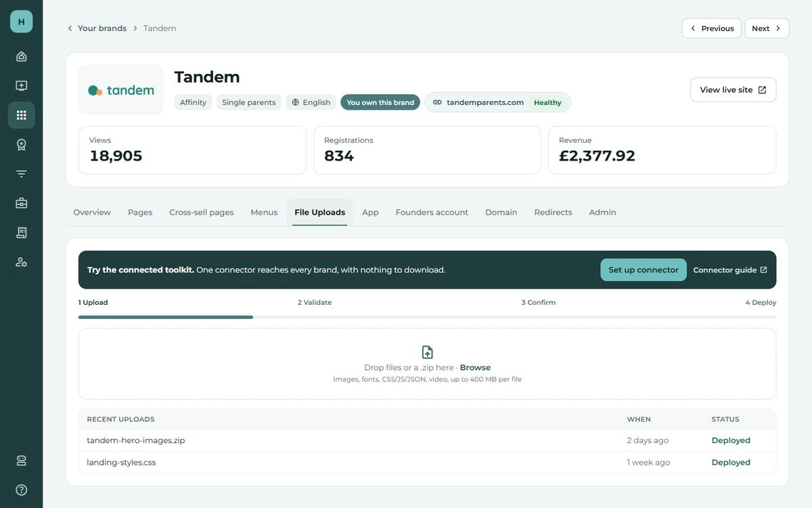Click the document receipt icon in sidebar
The width and height of the screenshot is (812, 508).
[21, 232]
